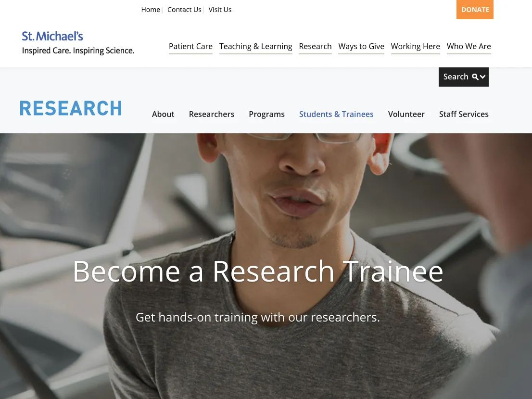
Task: Open the Programs tab
Action: click(266, 115)
